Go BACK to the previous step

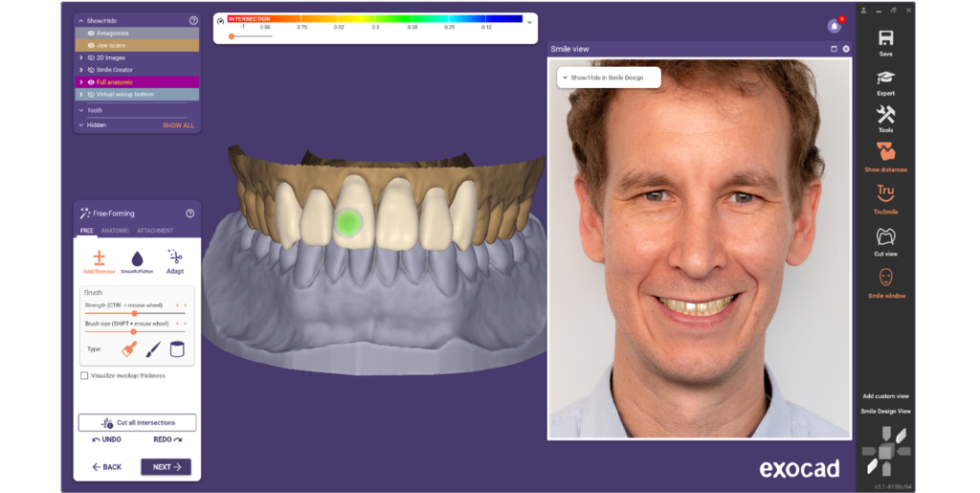(x=107, y=467)
